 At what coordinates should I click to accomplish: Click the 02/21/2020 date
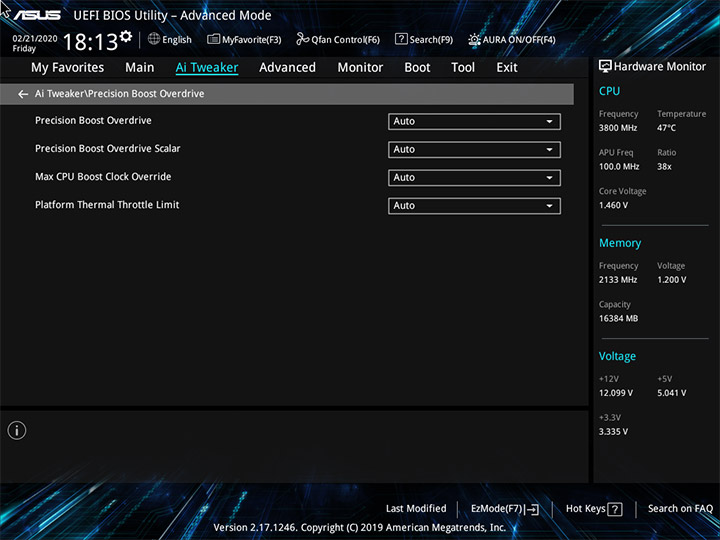point(35,39)
